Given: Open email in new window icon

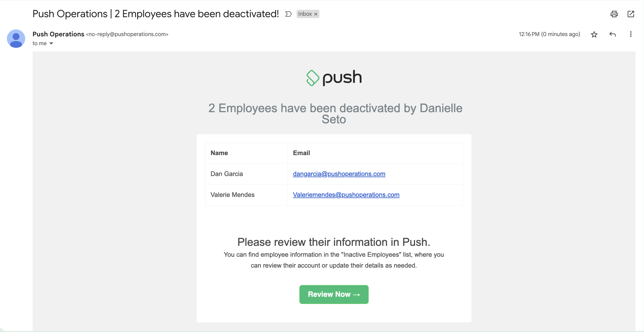Looking at the screenshot, I should [631, 14].
